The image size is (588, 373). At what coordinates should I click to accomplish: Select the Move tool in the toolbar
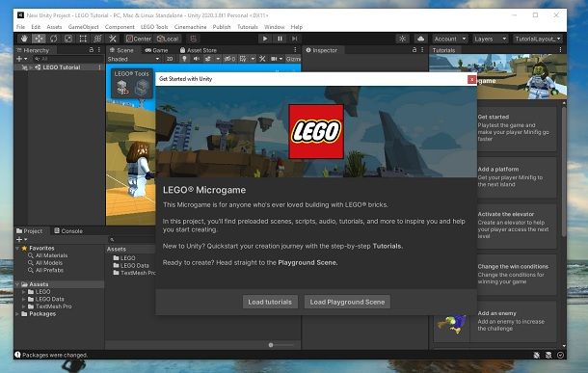pos(39,39)
